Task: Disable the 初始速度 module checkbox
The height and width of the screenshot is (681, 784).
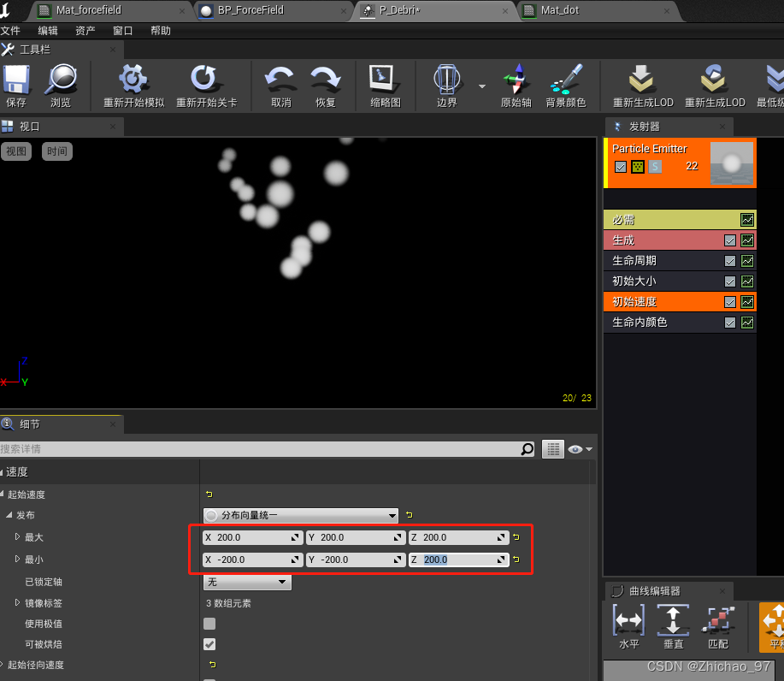Action: tap(729, 302)
